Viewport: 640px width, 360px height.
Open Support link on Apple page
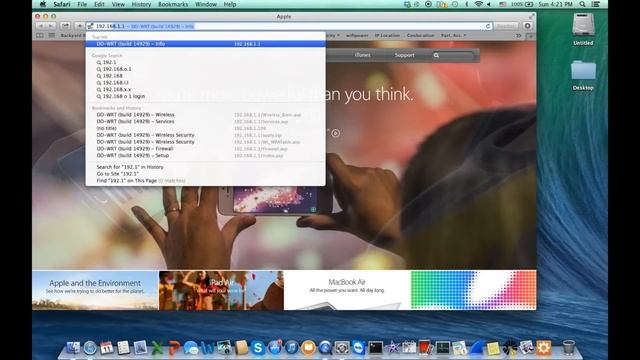click(404, 55)
